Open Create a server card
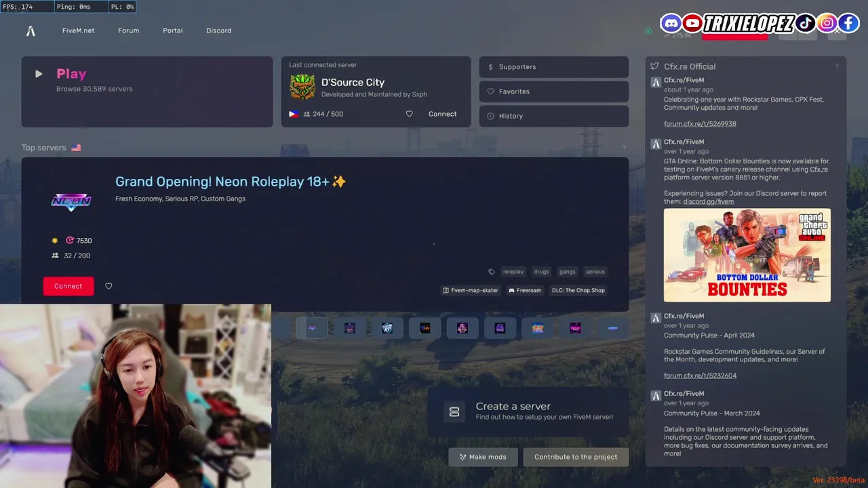The height and width of the screenshot is (488, 868). pos(528,412)
